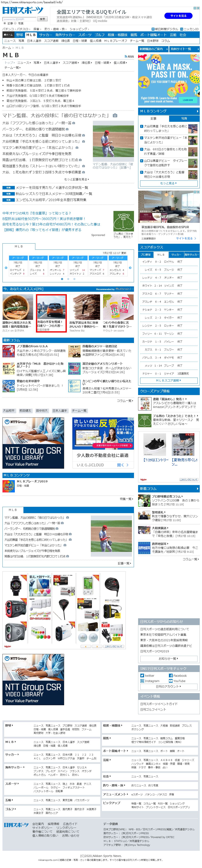This screenshot has height=868, width=202.
Task: Click camera icon beside マドン監督 headline
Action: 115,116
